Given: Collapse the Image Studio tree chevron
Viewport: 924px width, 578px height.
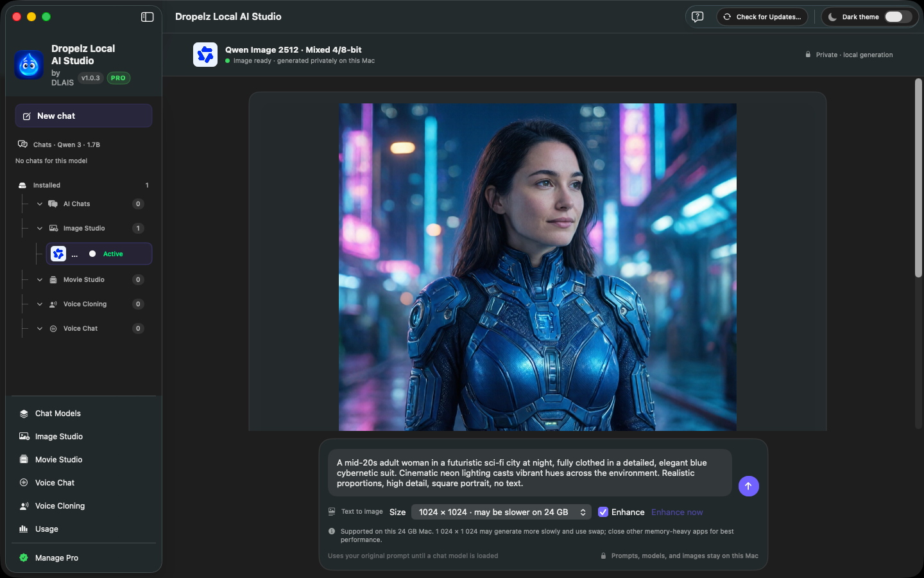Looking at the screenshot, I should (40, 228).
